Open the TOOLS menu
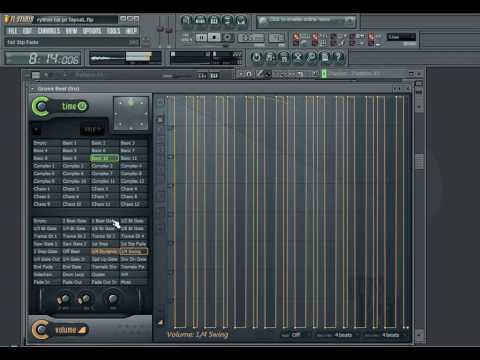480x360 pixels. [x=114, y=31]
